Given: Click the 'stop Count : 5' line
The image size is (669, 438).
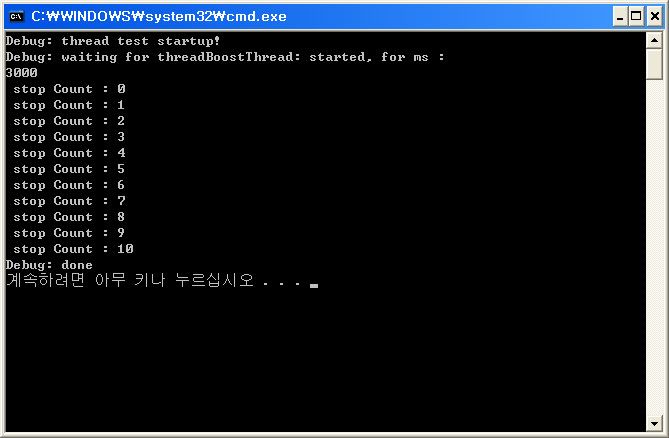Looking at the screenshot, I should [x=69, y=169].
